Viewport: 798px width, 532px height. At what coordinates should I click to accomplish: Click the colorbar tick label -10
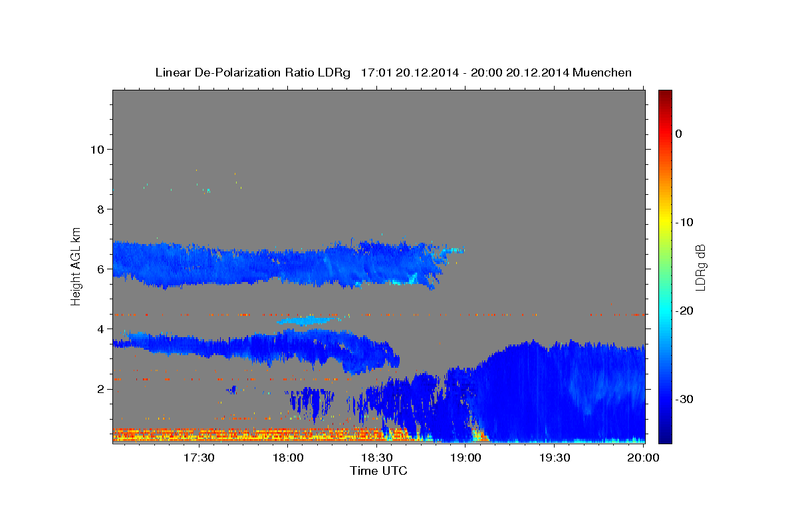pos(685,222)
